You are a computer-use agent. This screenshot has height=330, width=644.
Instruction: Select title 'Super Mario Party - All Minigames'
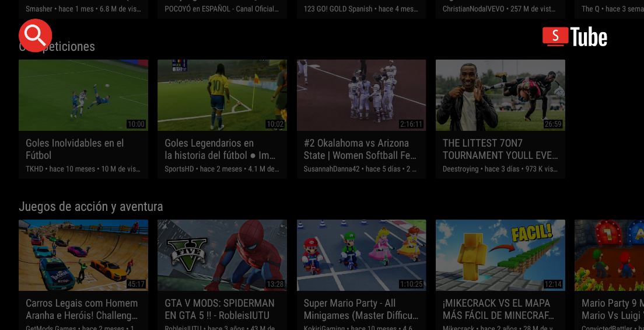point(360,309)
